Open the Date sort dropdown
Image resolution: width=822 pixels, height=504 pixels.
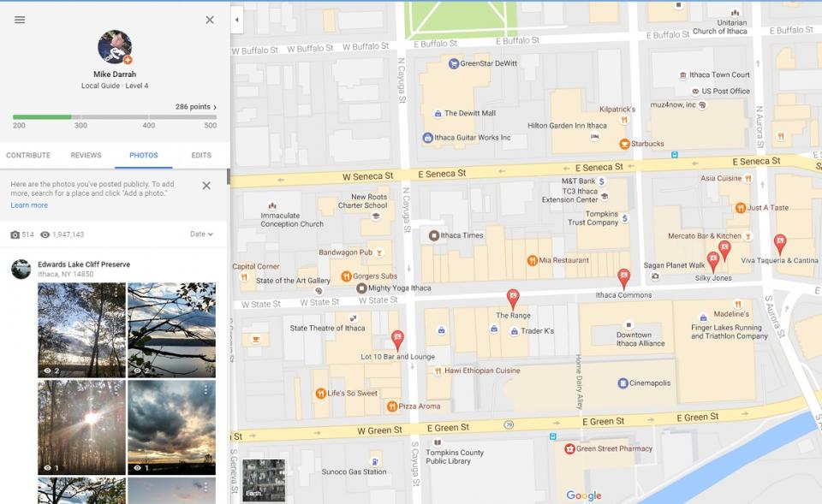(x=202, y=234)
